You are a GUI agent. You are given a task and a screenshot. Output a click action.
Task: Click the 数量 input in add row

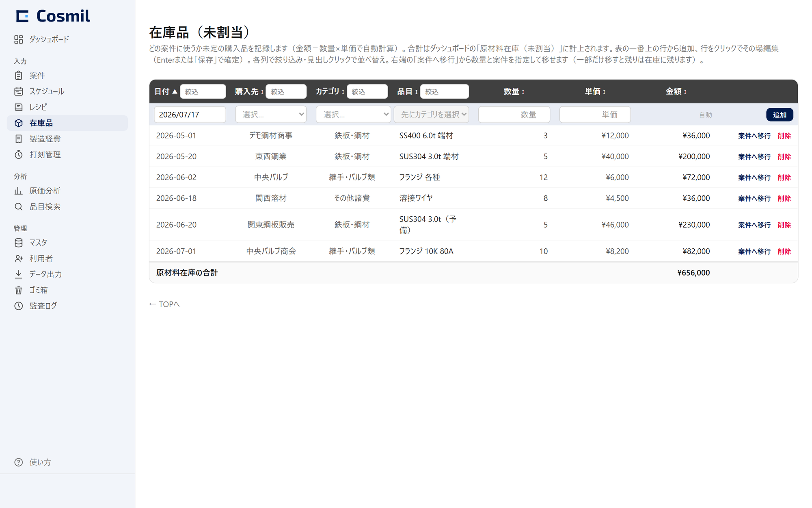tap(514, 115)
